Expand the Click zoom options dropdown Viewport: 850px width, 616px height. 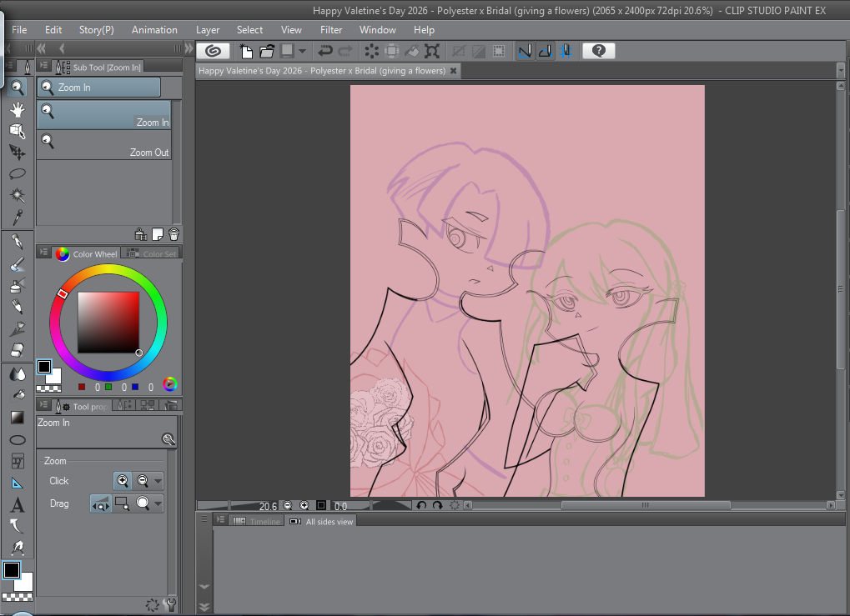pos(158,481)
